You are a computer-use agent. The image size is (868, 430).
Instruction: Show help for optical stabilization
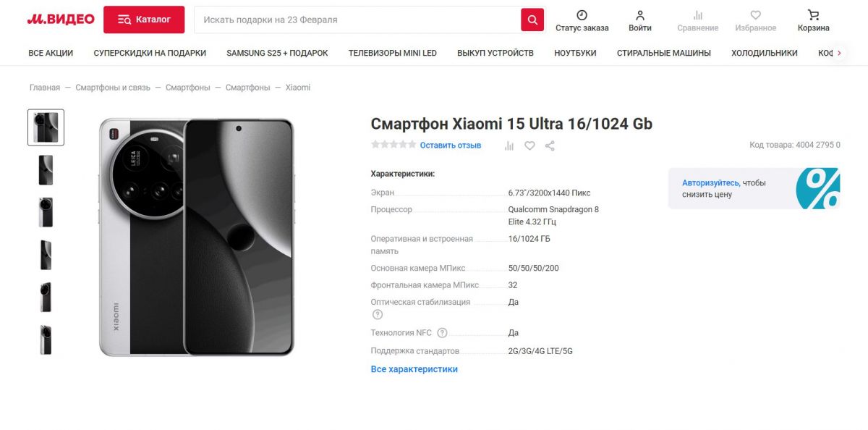377,314
